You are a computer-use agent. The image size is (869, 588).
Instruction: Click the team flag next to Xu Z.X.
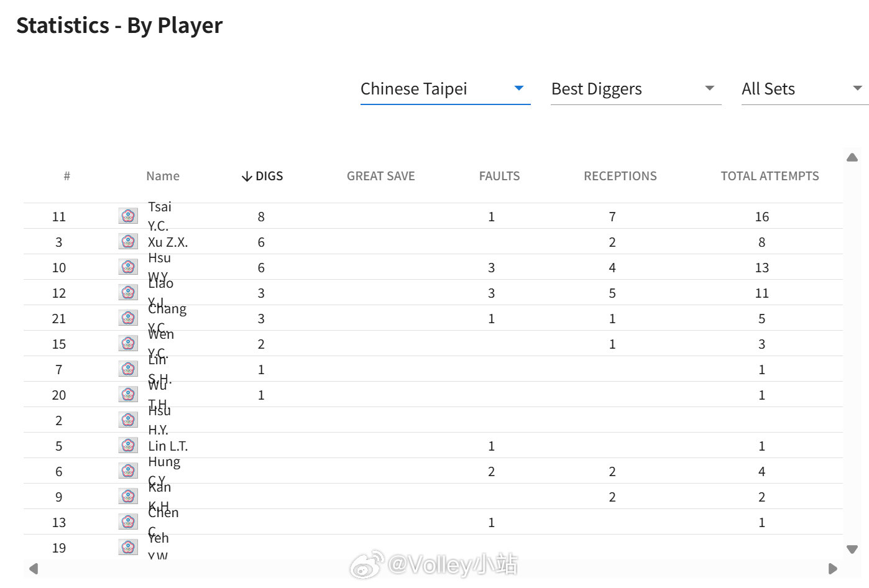point(128,242)
